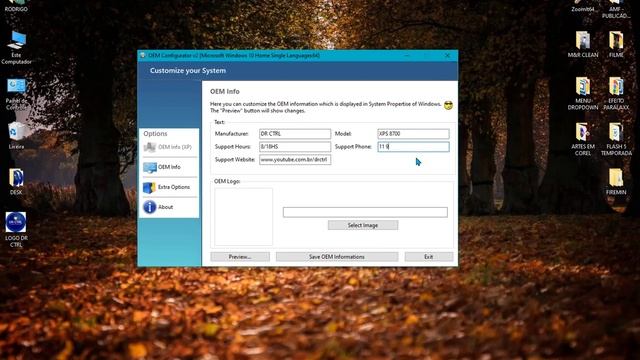
Task: Select Este Computador desktop icon
Action: coord(16,48)
